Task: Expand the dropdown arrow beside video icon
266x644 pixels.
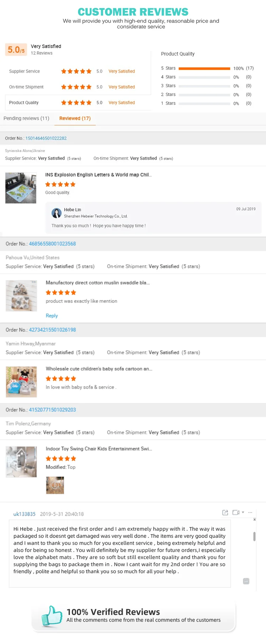Action: tap(243, 513)
